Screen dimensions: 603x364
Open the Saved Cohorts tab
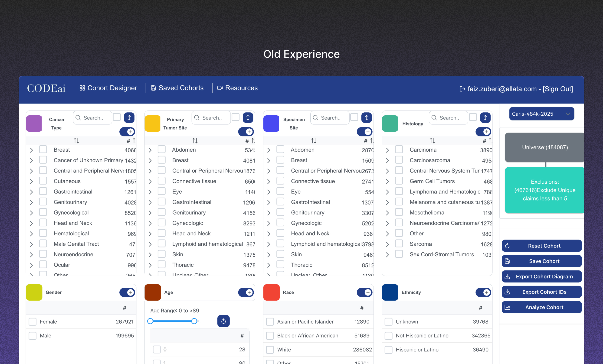click(x=177, y=88)
